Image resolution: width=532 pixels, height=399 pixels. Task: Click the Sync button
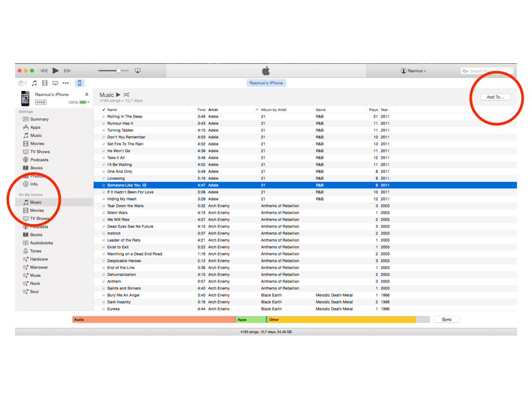pos(447,320)
